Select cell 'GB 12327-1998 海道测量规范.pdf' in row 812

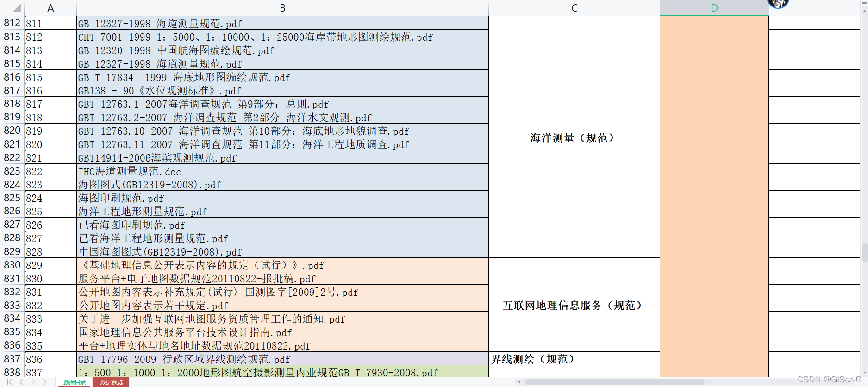point(282,23)
